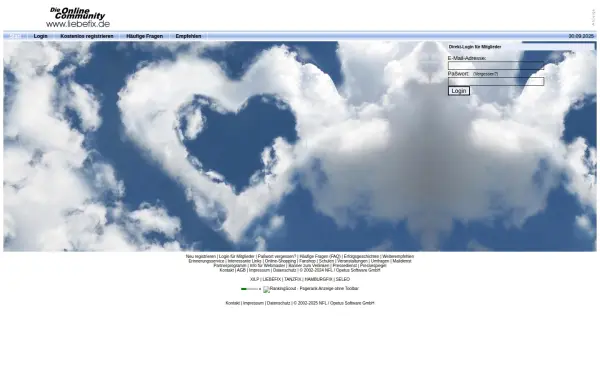The width and height of the screenshot is (600, 375).
Task: Click the date 30.09.2025 in navigation bar
Action: (x=581, y=36)
